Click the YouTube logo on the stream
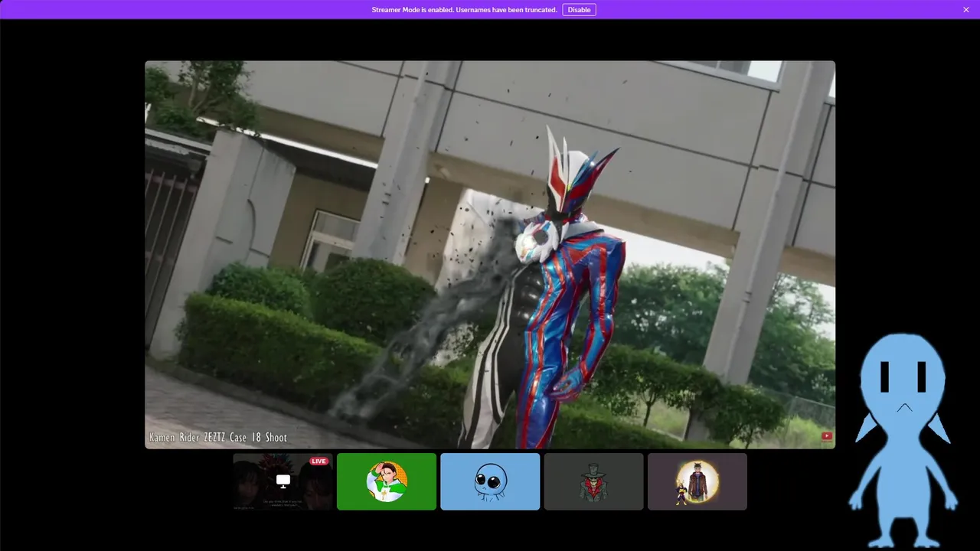Viewport: 980px width, 551px height. coord(827,436)
